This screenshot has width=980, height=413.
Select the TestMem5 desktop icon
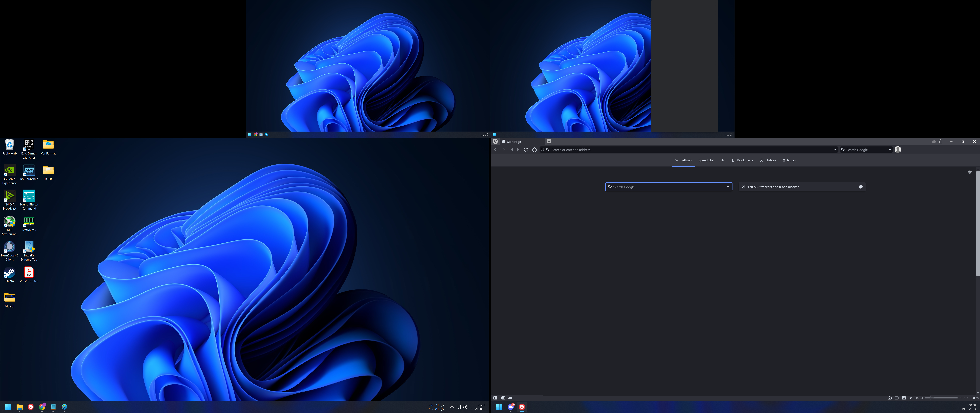29,224
